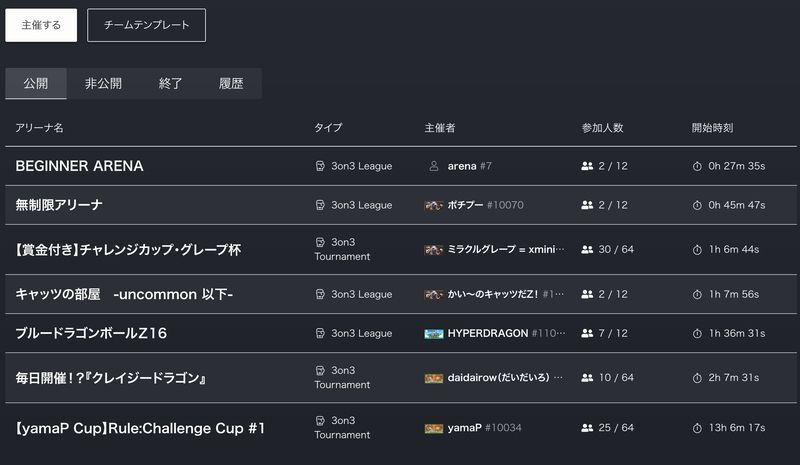Click the HYPERDRAGON organizer avatar
This screenshot has height=465, width=800.
point(433,333)
